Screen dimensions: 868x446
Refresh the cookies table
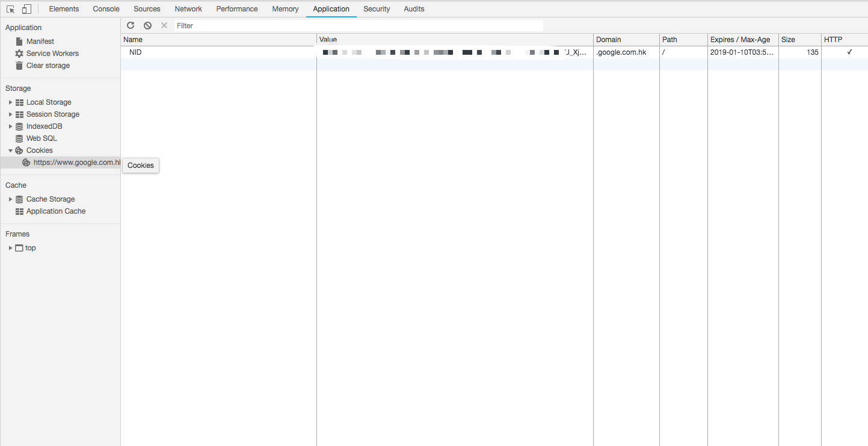pos(131,25)
